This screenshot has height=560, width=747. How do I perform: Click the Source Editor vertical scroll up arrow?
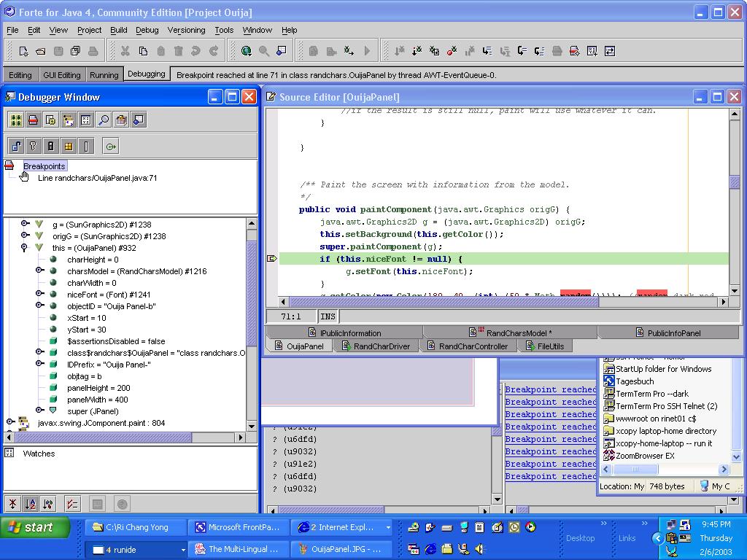pyautogui.click(x=734, y=114)
